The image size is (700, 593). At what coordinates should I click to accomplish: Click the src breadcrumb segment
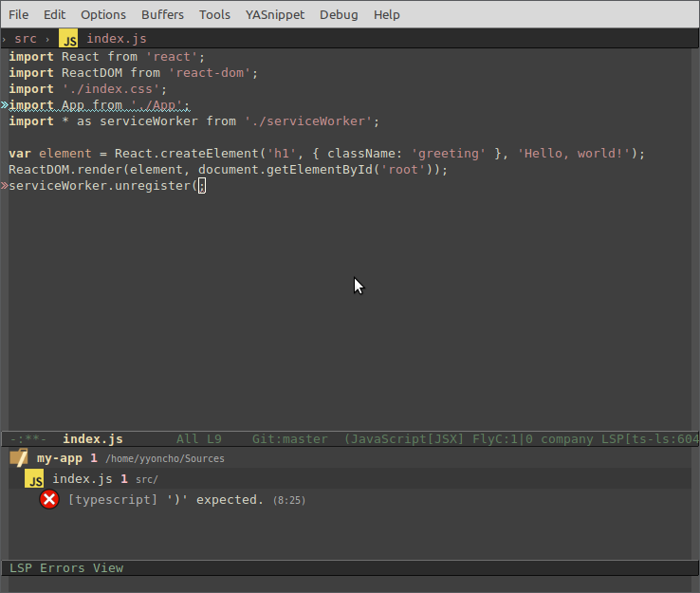point(26,39)
